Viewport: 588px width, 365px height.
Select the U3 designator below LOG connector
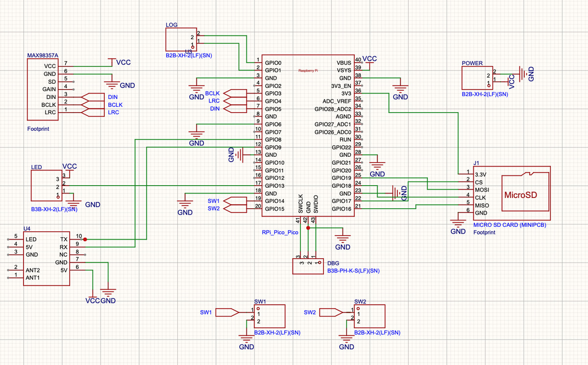(x=189, y=51)
